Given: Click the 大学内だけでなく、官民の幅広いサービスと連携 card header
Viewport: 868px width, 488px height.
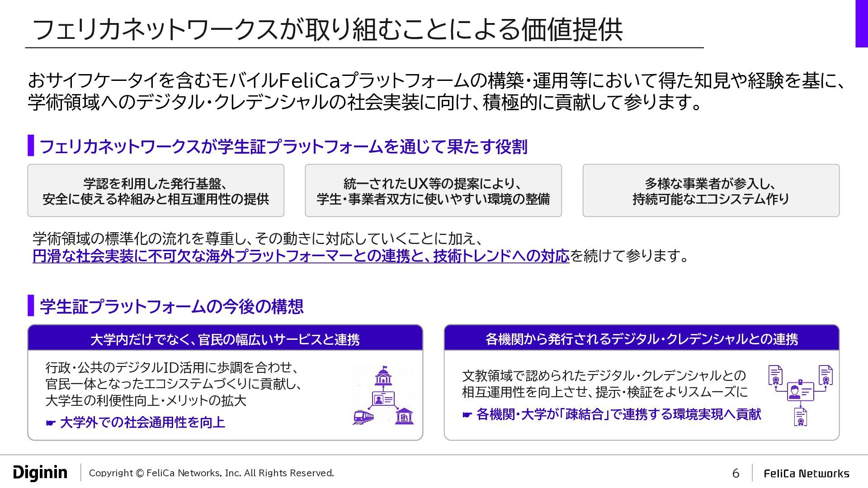Looking at the screenshot, I should tap(225, 338).
